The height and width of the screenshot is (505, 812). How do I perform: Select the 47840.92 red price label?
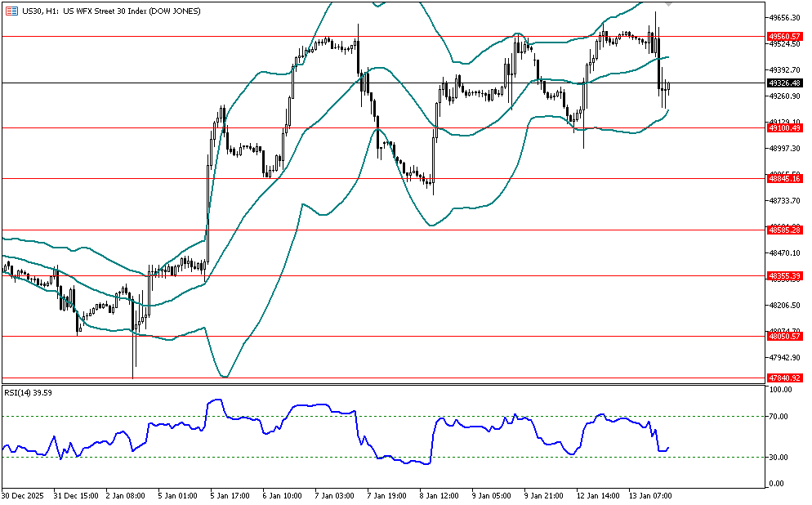click(785, 378)
